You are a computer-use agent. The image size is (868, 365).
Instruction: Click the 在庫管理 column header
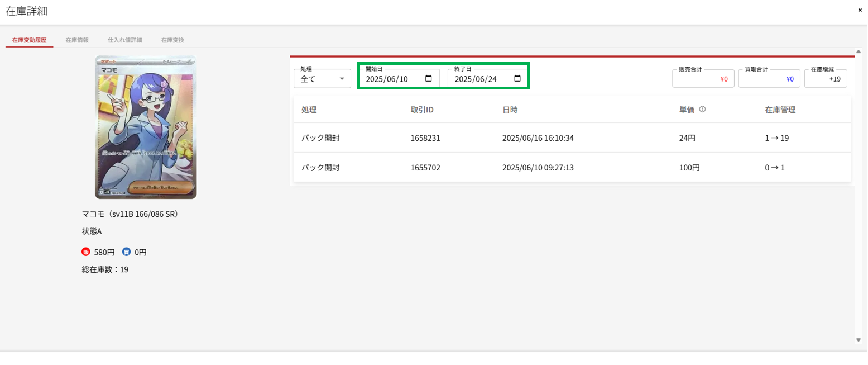[x=780, y=110]
